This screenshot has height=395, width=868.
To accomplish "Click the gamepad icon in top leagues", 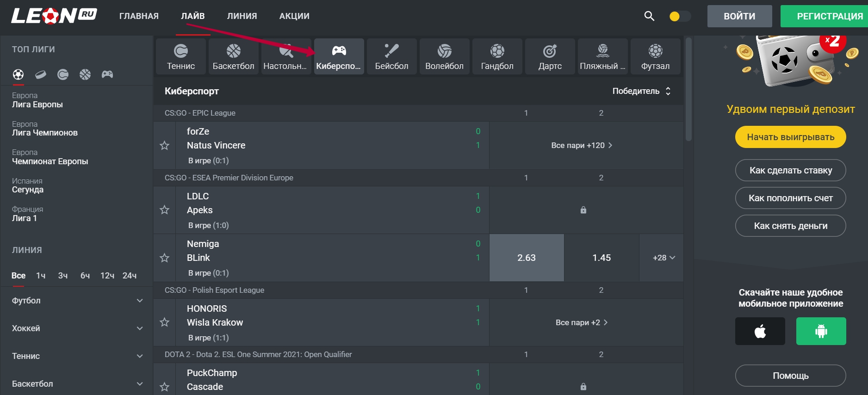I will pyautogui.click(x=107, y=74).
